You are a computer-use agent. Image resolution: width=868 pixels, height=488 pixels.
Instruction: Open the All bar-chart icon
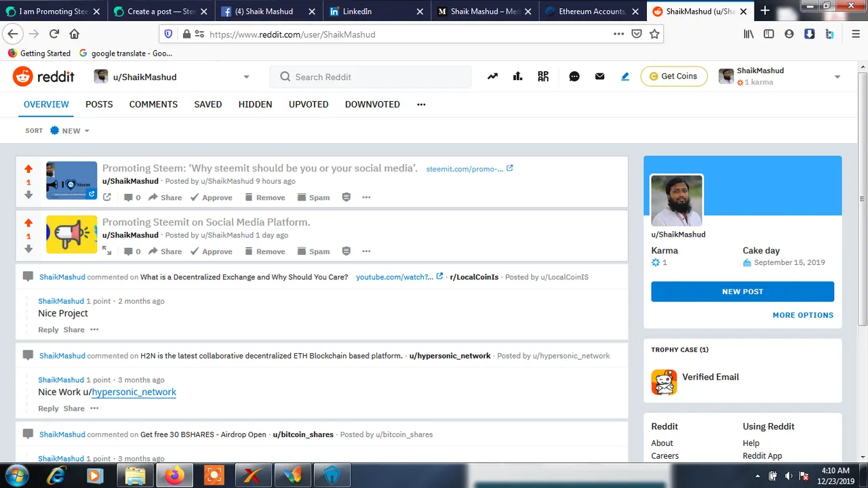518,77
